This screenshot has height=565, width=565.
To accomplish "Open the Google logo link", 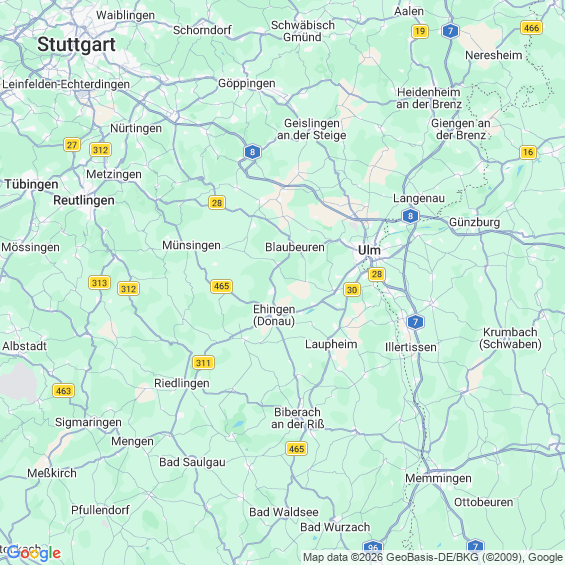I will point(34,553).
